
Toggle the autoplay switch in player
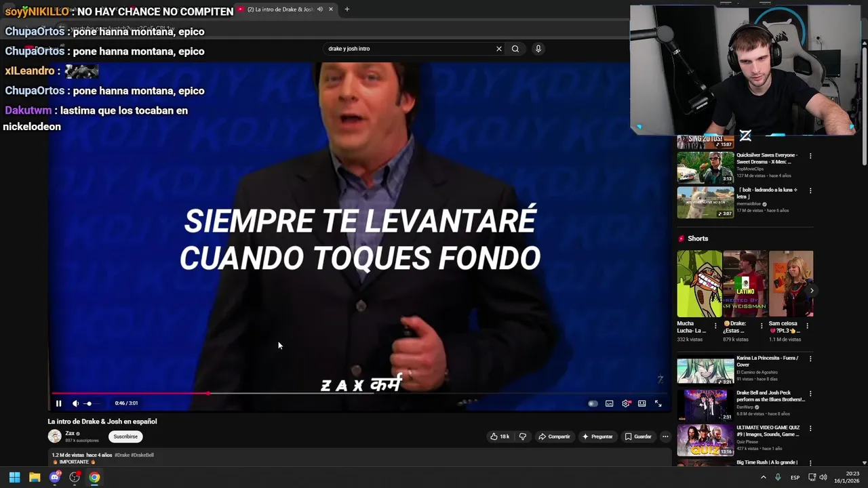593,403
